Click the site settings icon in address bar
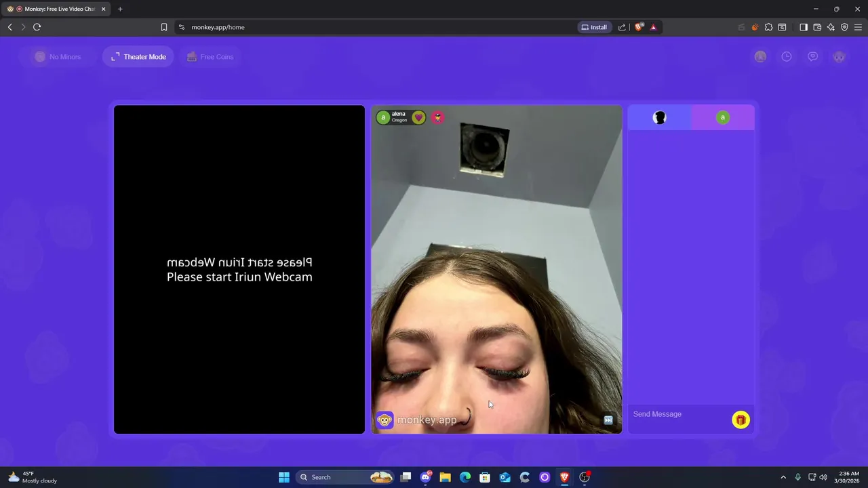 tap(182, 27)
